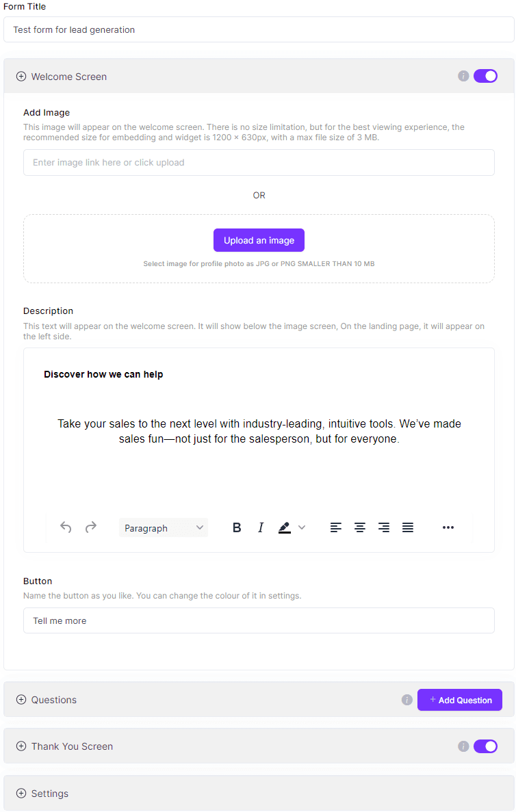The height and width of the screenshot is (812, 516).
Task: Turn off the Thank You Screen toggle
Action: coord(485,746)
